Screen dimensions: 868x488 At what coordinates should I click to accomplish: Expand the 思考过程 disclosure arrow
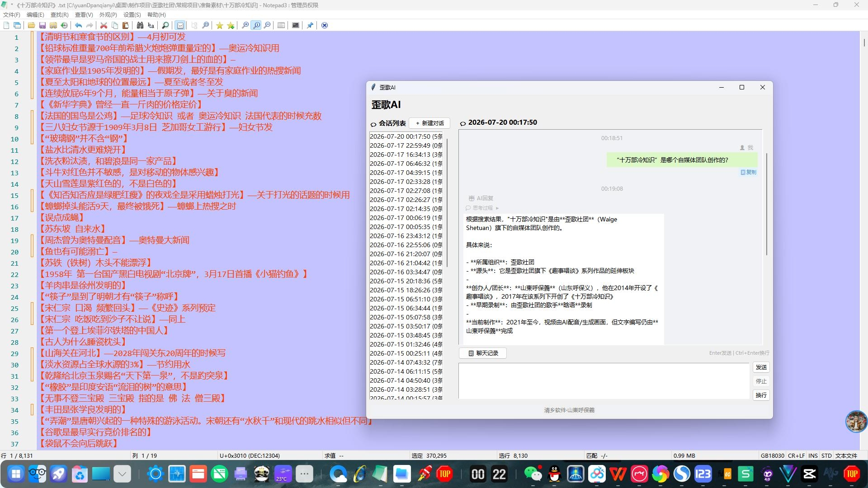click(497, 208)
